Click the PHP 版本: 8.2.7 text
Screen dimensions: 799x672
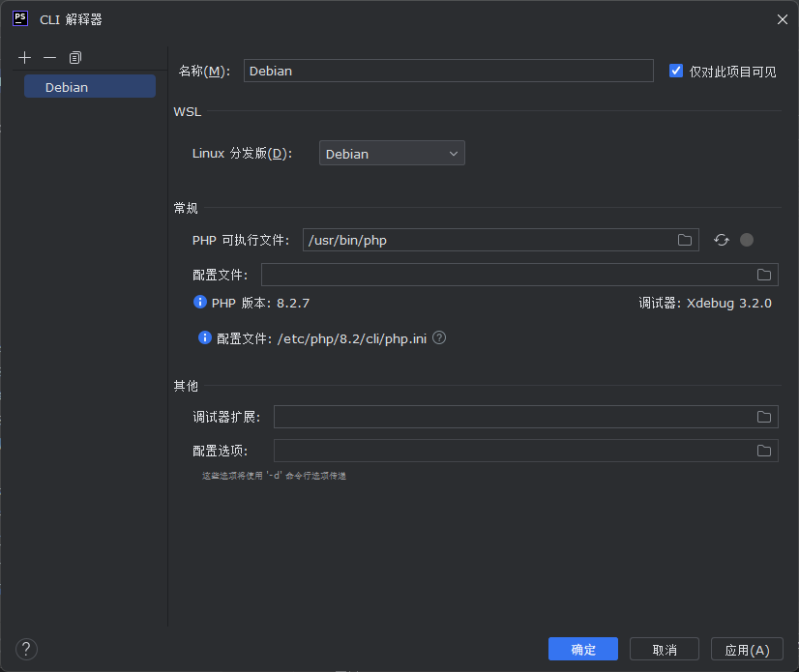(260, 304)
